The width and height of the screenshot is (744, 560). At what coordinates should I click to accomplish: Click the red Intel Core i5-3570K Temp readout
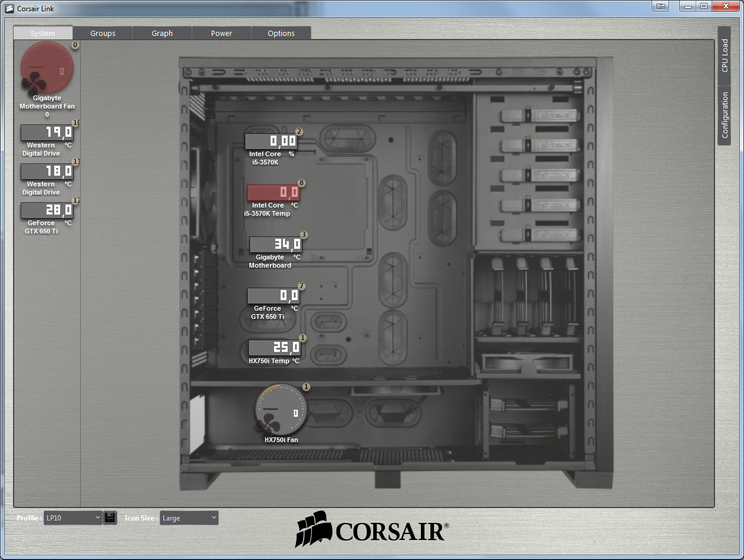coord(274,193)
